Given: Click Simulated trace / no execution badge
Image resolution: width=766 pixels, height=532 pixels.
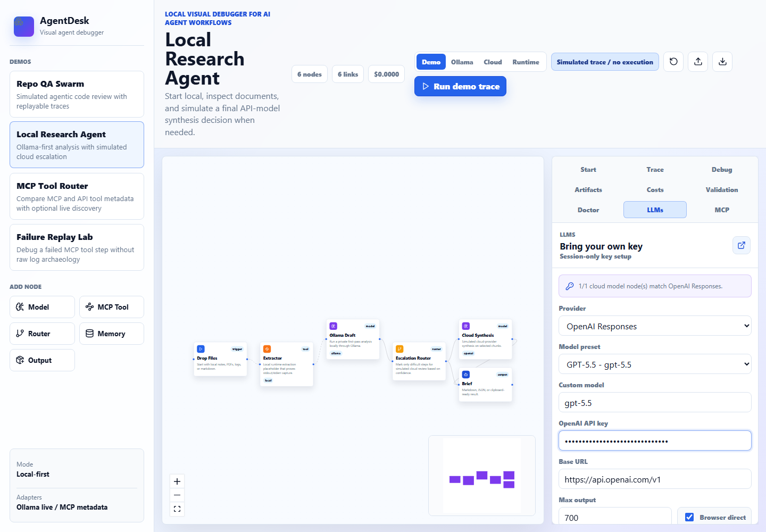Looking at the screenshot, I should [x=605, y=62].
